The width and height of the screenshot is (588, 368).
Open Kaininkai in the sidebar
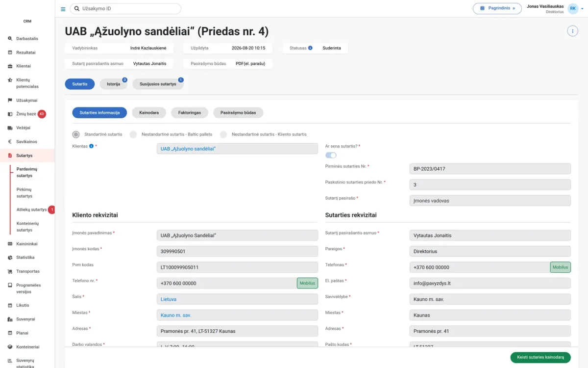(x=27, y=244)
